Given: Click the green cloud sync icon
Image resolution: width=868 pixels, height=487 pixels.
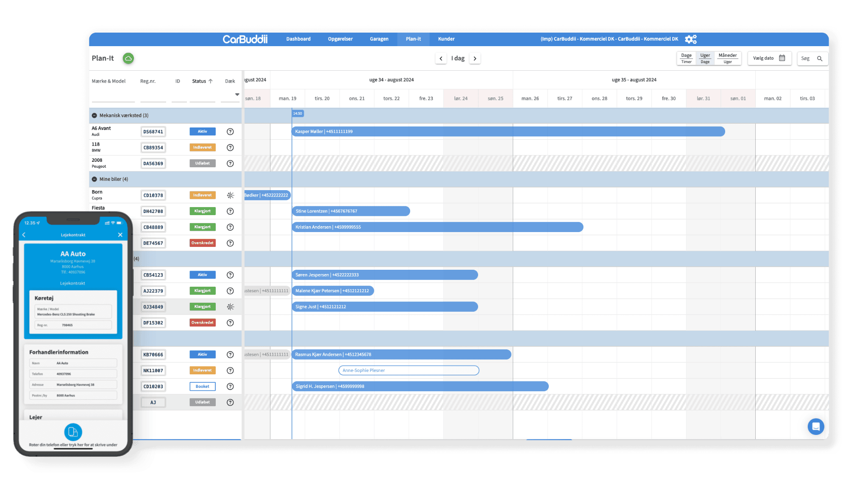Looking at the screenshot, I should [128, 58].
